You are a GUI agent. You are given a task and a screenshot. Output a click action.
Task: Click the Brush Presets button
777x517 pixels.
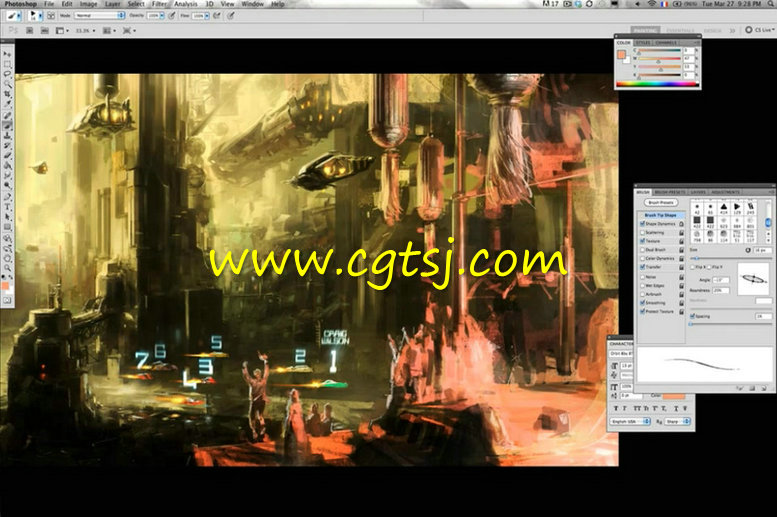click(661, 203)
